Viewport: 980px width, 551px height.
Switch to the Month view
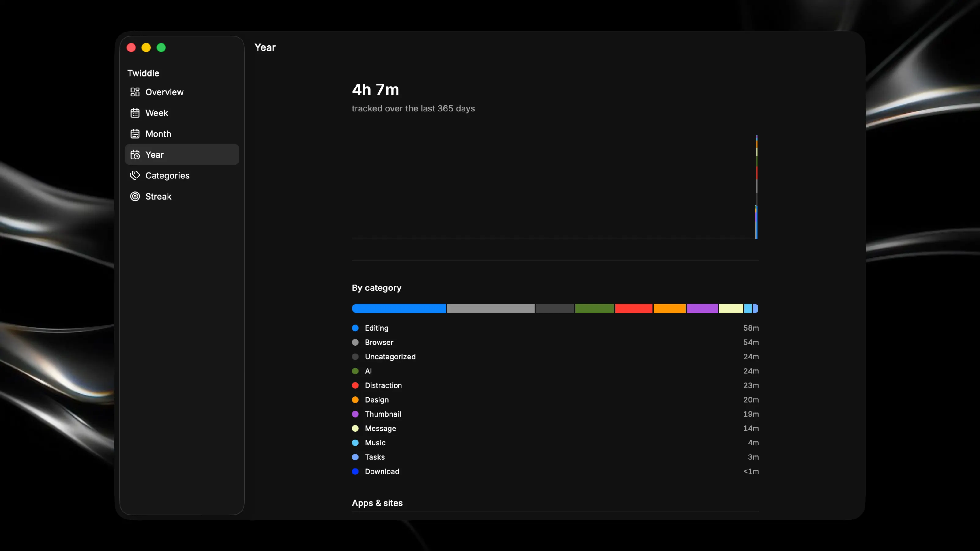[x=182, y=134]
